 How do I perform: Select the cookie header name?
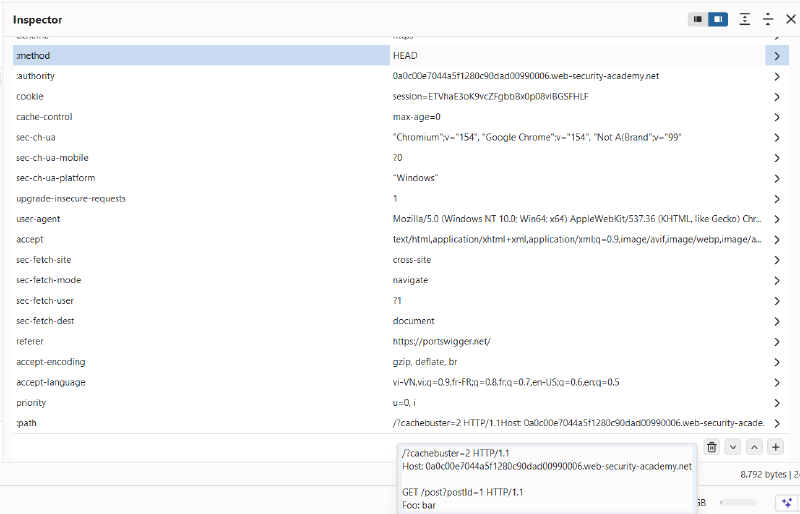pyautogui.click(x=30, y=96)
